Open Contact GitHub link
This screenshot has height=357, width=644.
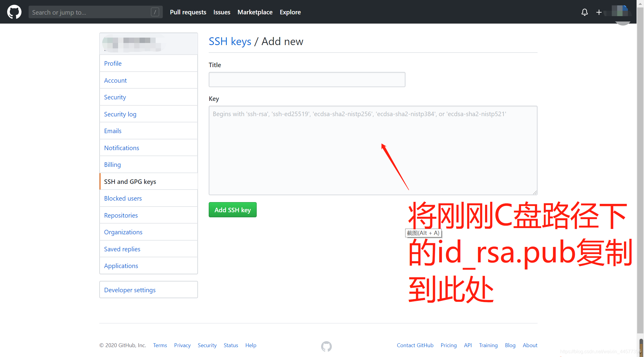pos(415,345)
